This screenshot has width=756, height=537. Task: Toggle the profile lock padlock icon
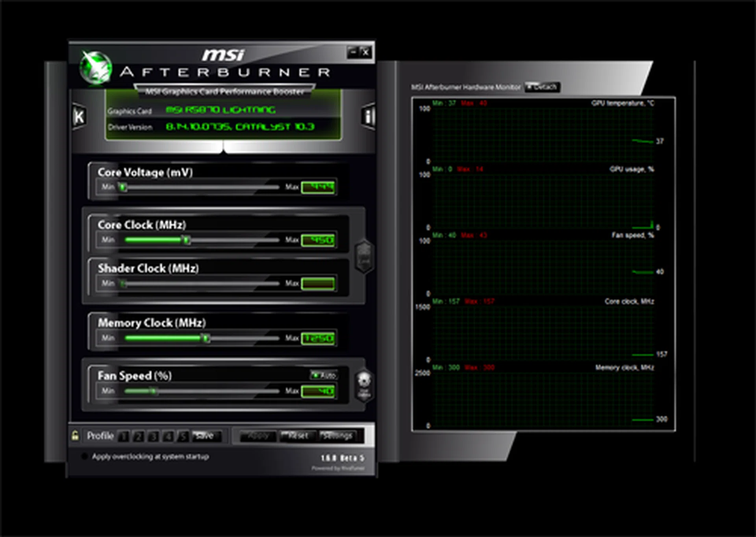tap(75, 435)
